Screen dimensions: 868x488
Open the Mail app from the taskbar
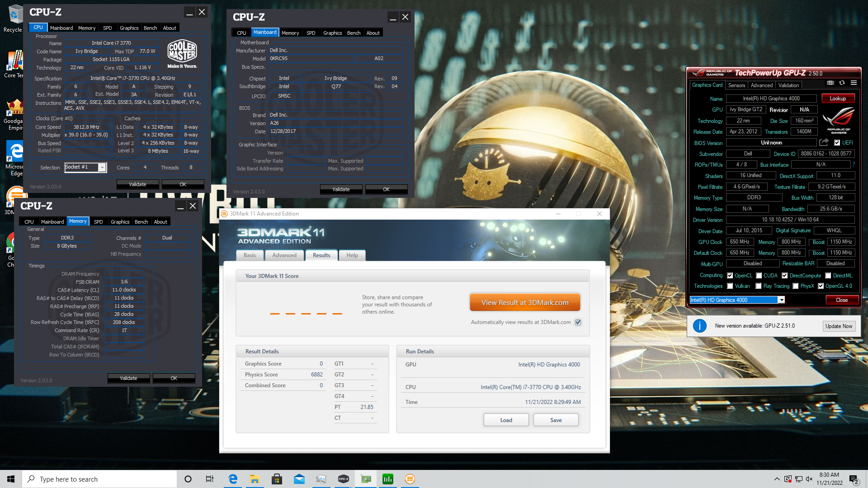click(299, 479)
